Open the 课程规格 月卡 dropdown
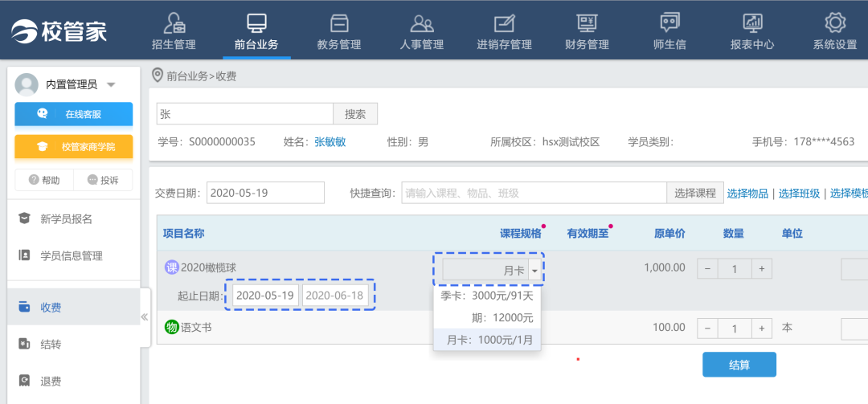Viewport: 868px width, 404px height. point(535,271)
